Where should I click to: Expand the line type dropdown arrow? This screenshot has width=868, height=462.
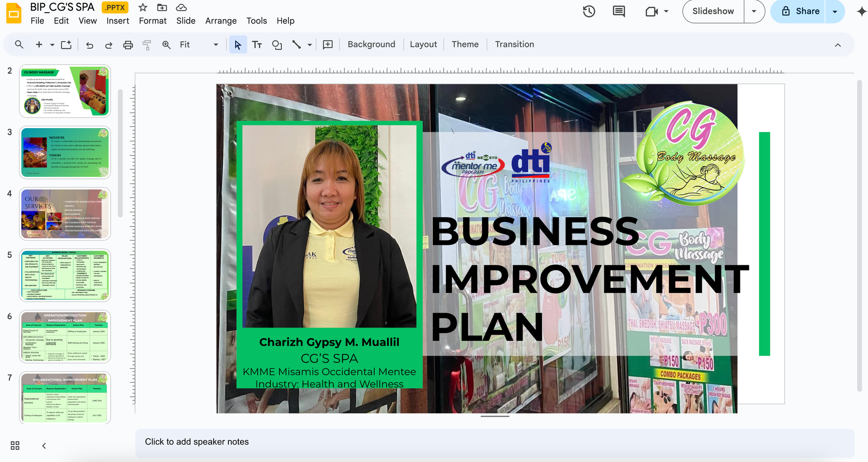[309, 44]
